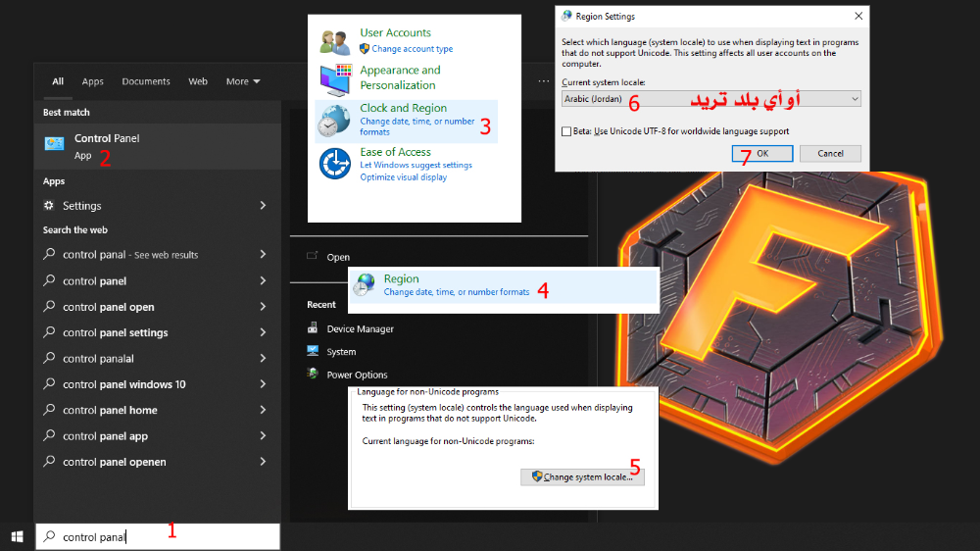Viewport: 980px width, 551px height.
Task: Expand arrow for 'control panal' web result
Action: [263, 255]
